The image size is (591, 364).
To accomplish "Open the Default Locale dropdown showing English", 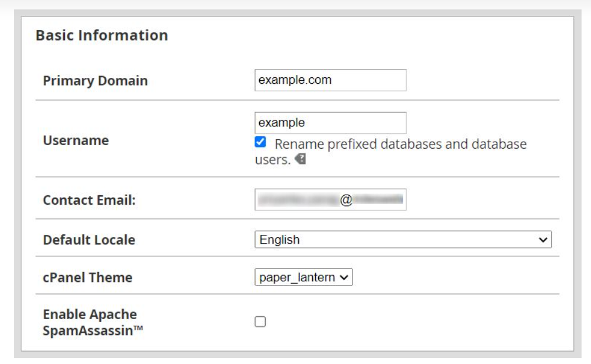I will [x=403, y=240].
